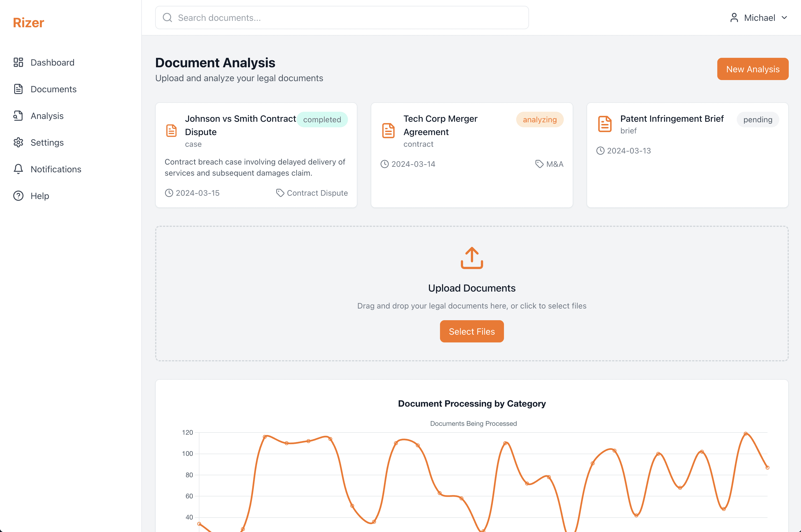
Task: Click the file icon on Tech Corp Merger card
Action: tap(388, 131)
